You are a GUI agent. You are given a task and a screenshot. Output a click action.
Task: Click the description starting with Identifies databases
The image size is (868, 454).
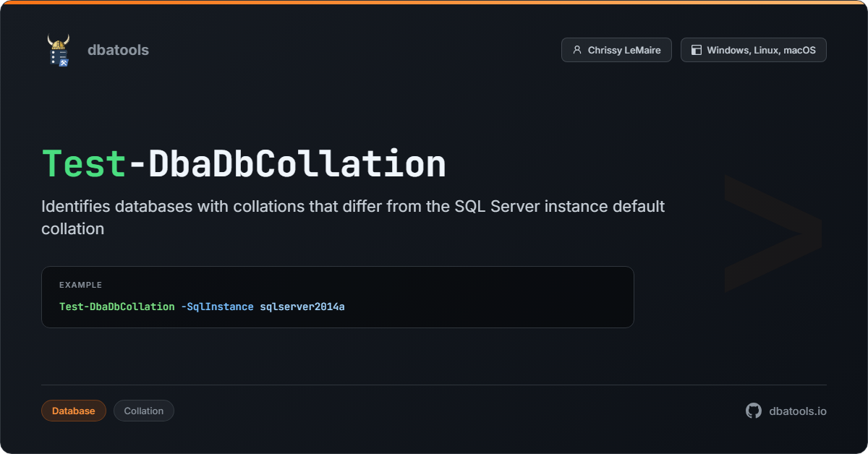[353, 218]
